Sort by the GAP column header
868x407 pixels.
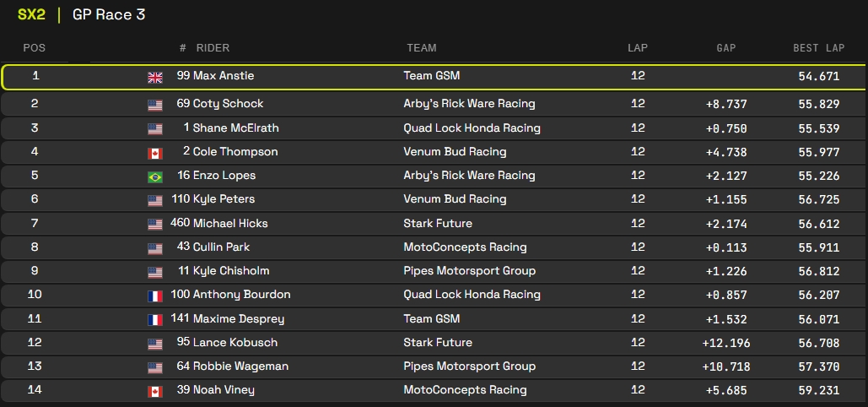pyautogui.click(x=725, y=48)
